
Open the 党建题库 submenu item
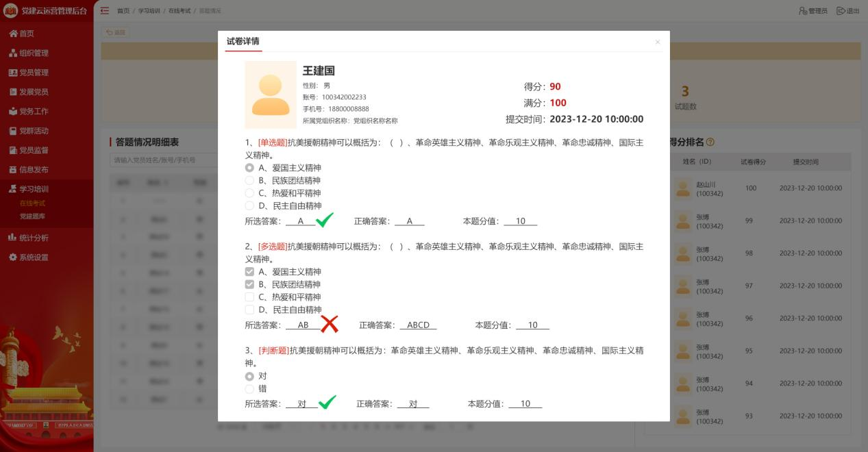(x=33, y=216)
